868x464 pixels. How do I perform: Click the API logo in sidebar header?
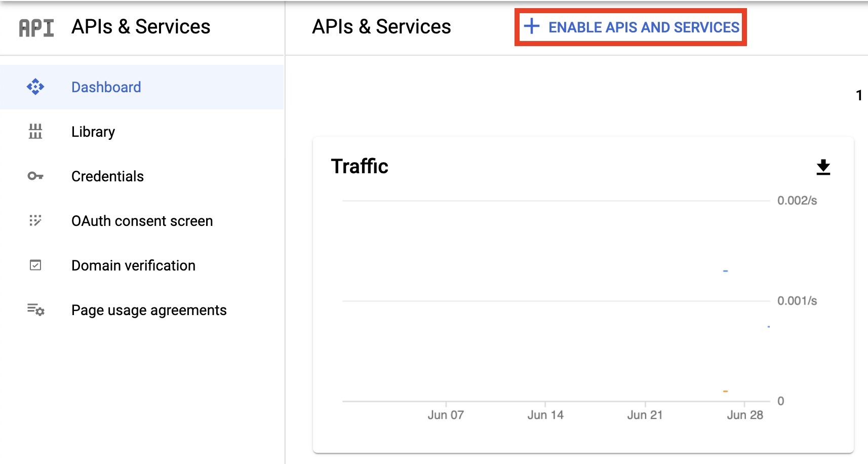pos(36,28)
